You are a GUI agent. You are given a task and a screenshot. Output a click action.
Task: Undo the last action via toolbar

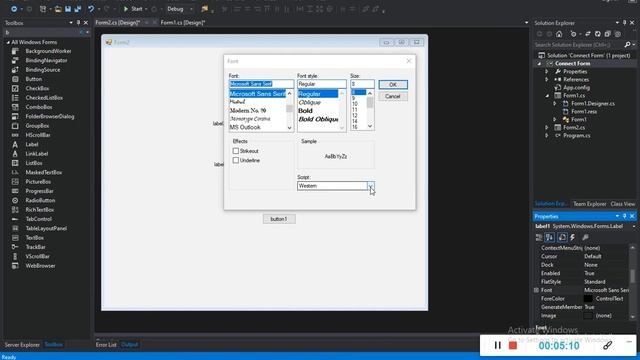pyautogui.click(x=91, y=9)
